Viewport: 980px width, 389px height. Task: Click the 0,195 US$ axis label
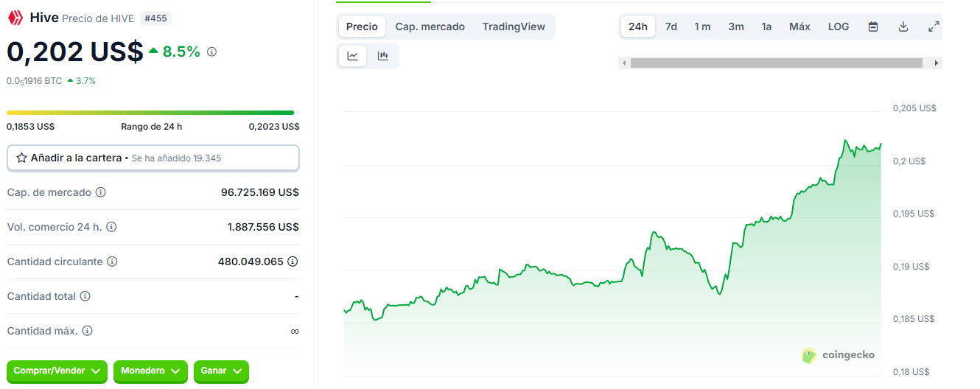[x=914, y=214]
